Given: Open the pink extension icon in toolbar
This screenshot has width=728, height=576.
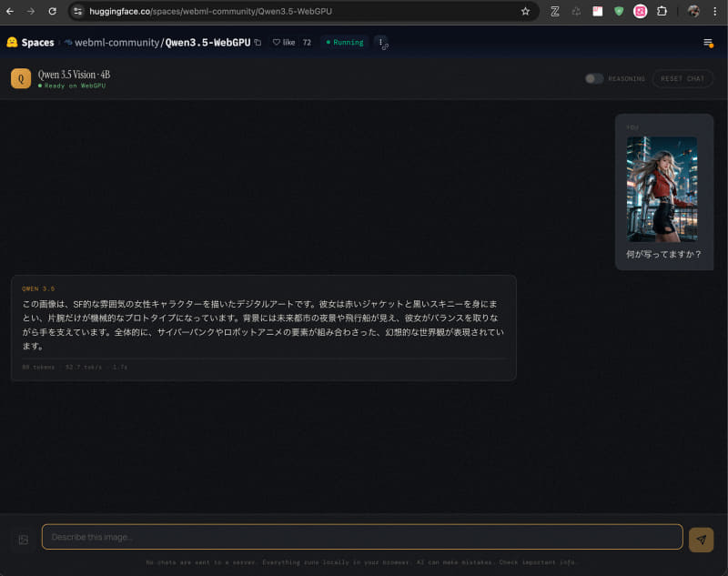Looking at the screenshot, I should pos(640,13).
